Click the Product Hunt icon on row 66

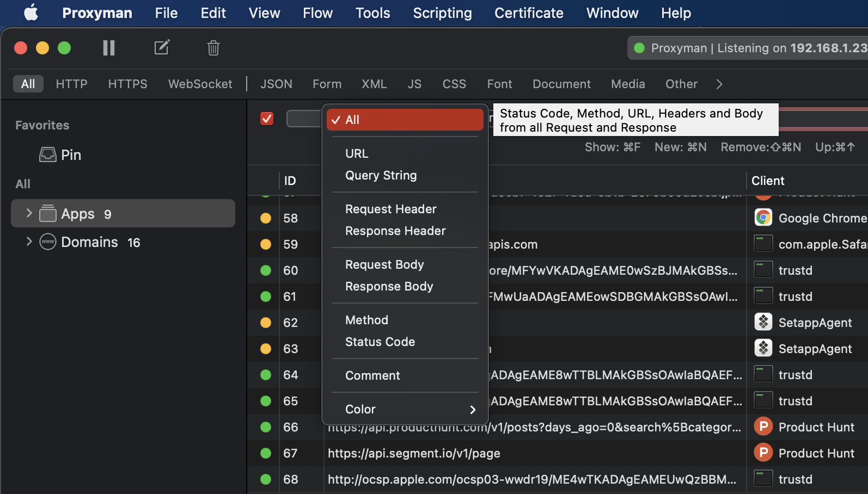coord(763,427)
